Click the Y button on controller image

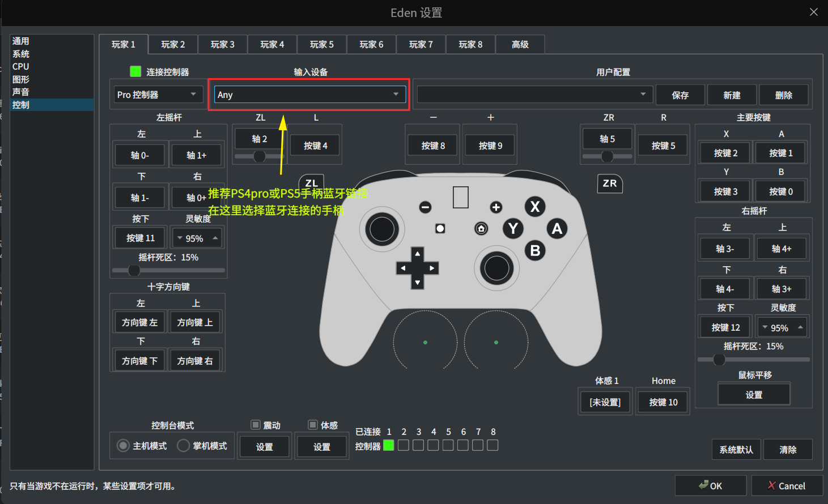pos(513,228)
